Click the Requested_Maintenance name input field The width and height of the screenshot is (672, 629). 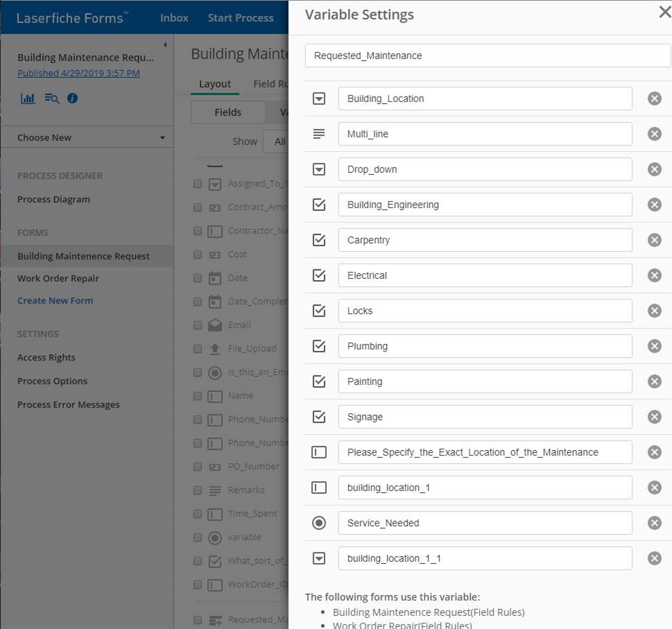[x=488, y=55]
